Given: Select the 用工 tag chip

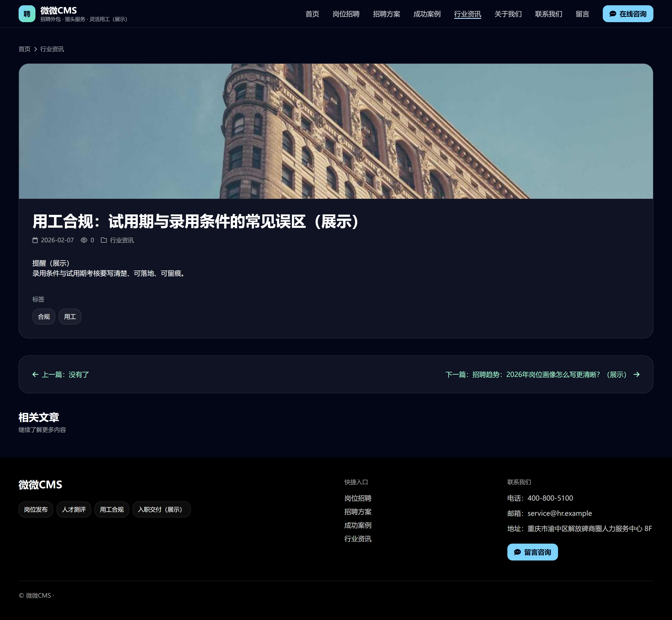Looking at the screenshot, I should (70, 317).
